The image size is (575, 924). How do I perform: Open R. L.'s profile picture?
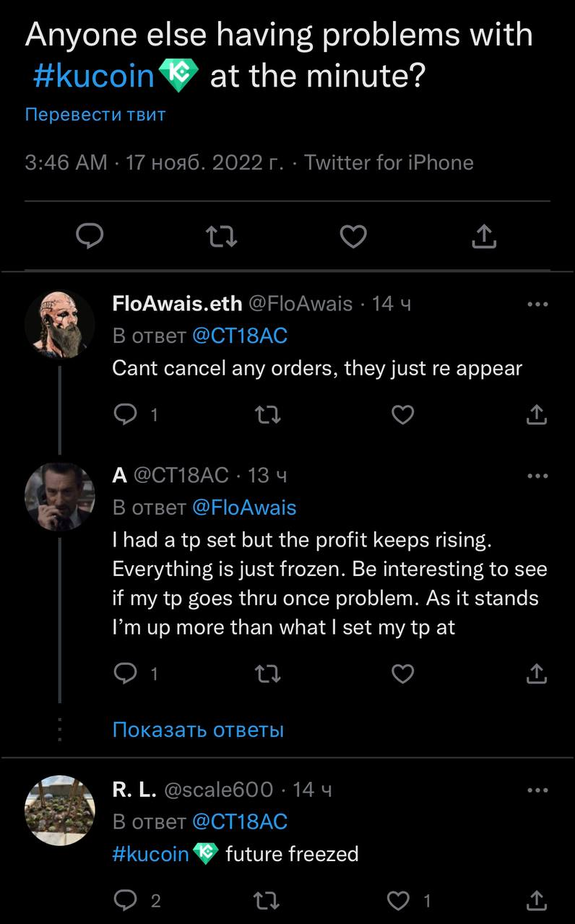coord(60,811)
